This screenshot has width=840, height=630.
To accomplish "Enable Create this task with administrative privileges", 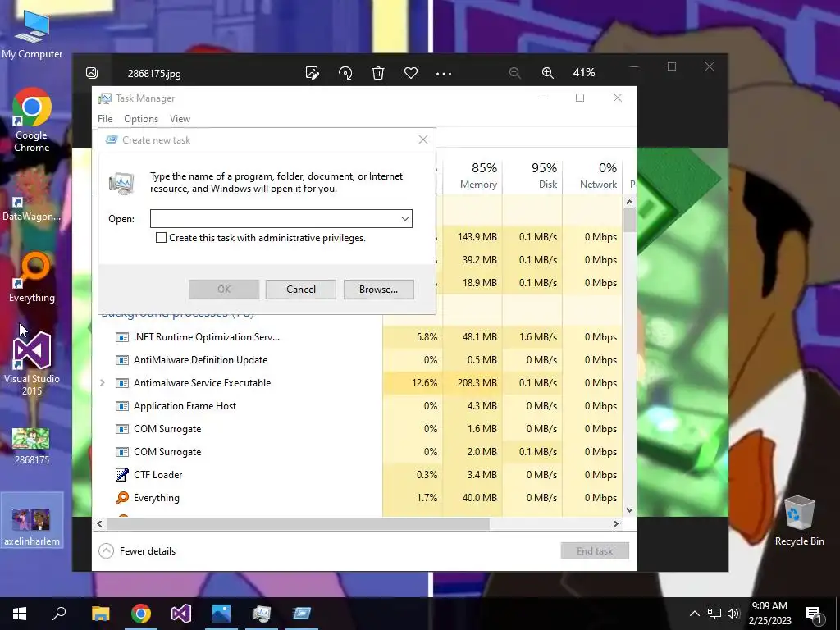I will point(161,237).
